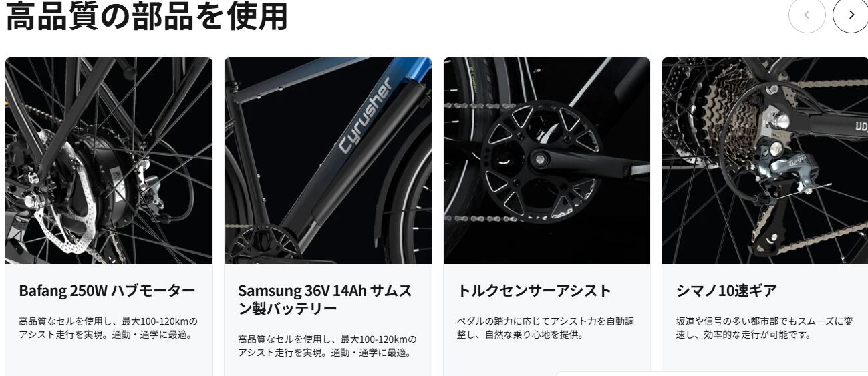Click the Shimano gear card body

765,318
